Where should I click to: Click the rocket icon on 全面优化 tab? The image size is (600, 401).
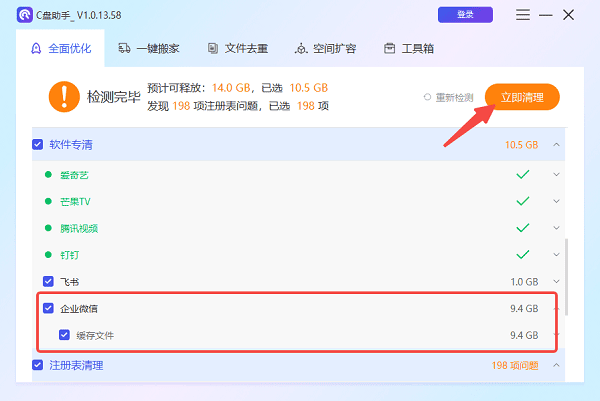[36, 49]
